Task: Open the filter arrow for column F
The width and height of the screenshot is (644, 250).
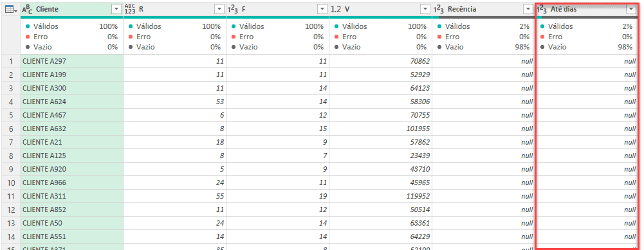Action: [322, 10]
